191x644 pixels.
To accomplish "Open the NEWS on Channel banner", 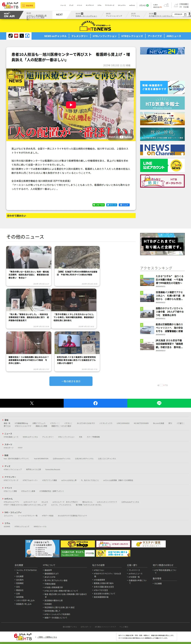I will (162, 150).
